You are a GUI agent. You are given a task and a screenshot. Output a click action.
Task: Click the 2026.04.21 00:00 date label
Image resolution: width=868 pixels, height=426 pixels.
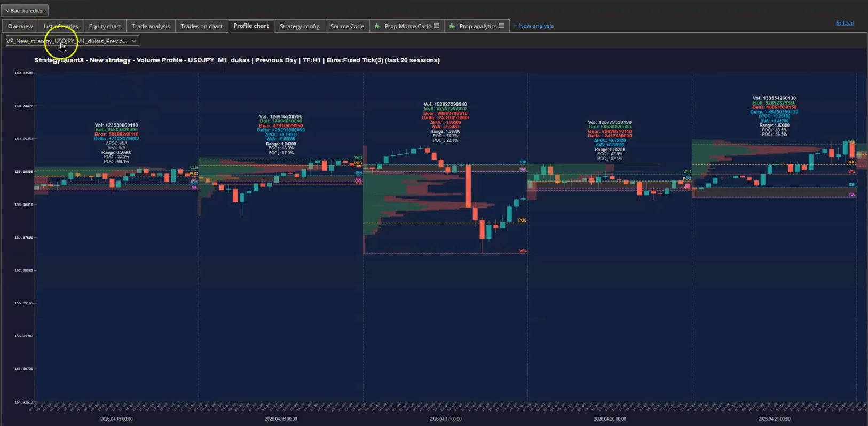click(774, 419)
